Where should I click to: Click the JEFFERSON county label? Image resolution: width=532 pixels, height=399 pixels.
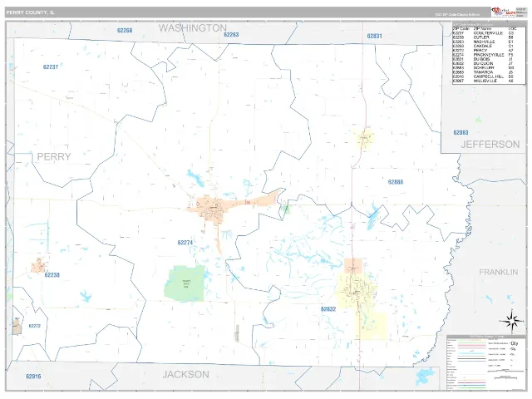[490, 144]
